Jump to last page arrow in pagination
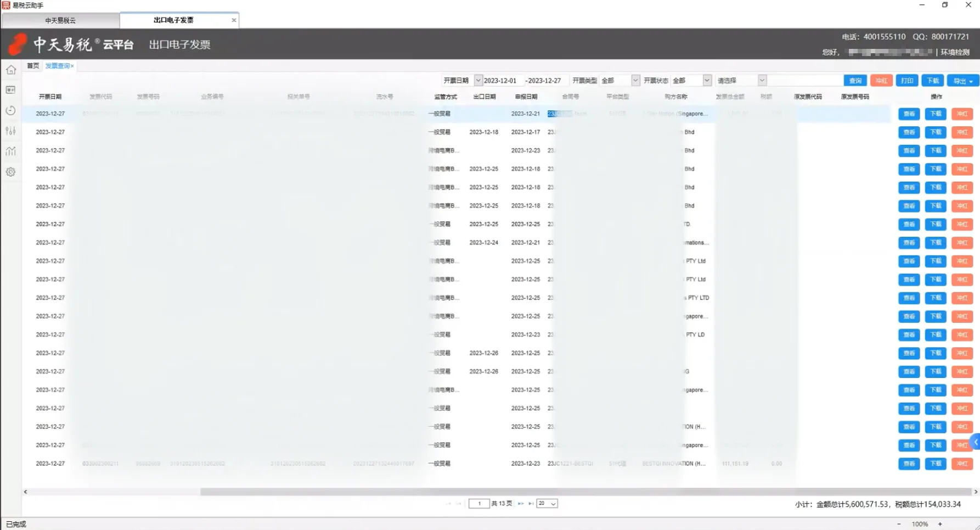The height and width of the screenshot is (530, 980). coord(531,504)
